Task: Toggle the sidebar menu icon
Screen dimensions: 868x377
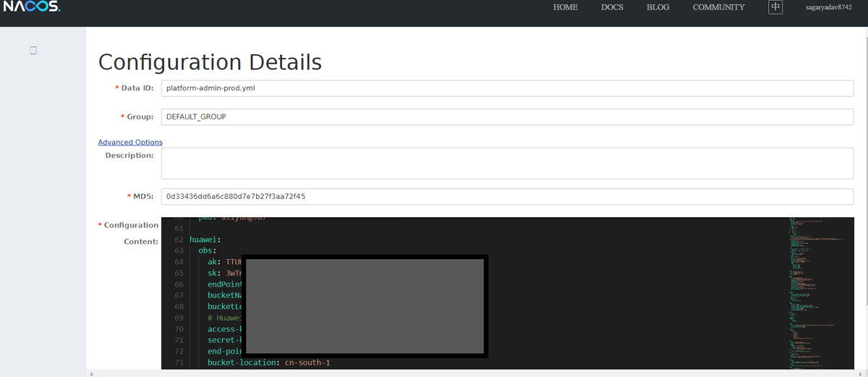Action: (x=33, y=51)
